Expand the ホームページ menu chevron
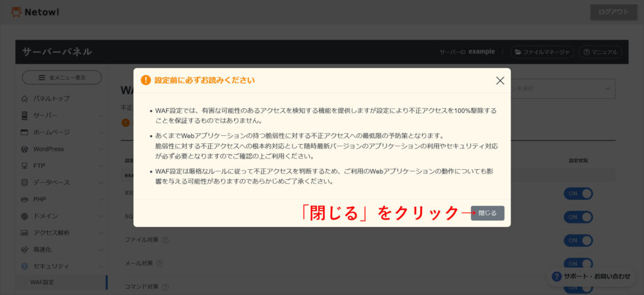 pyautogui.click(x=101, y=133)
